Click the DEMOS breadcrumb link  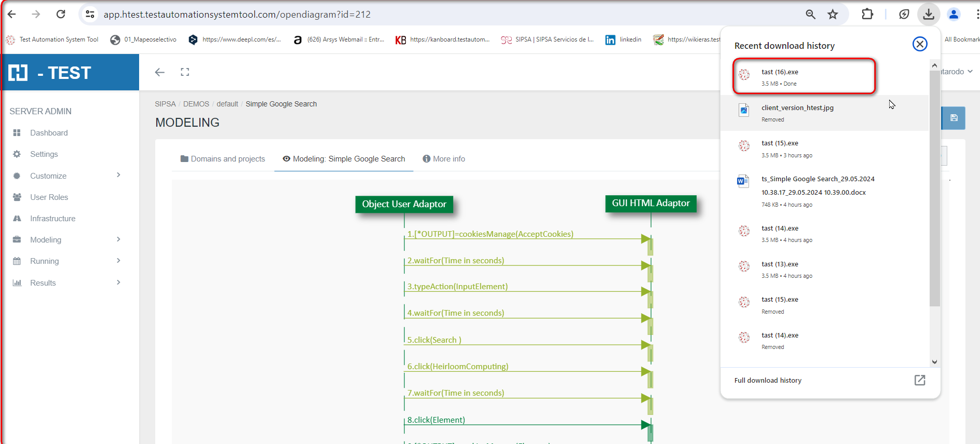[196, 104]
